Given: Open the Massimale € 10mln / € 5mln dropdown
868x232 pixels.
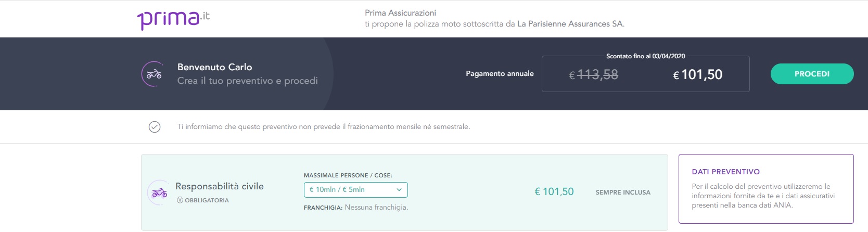Looking at the screenshot, I should pyautogui.click(x=356, y=190).
